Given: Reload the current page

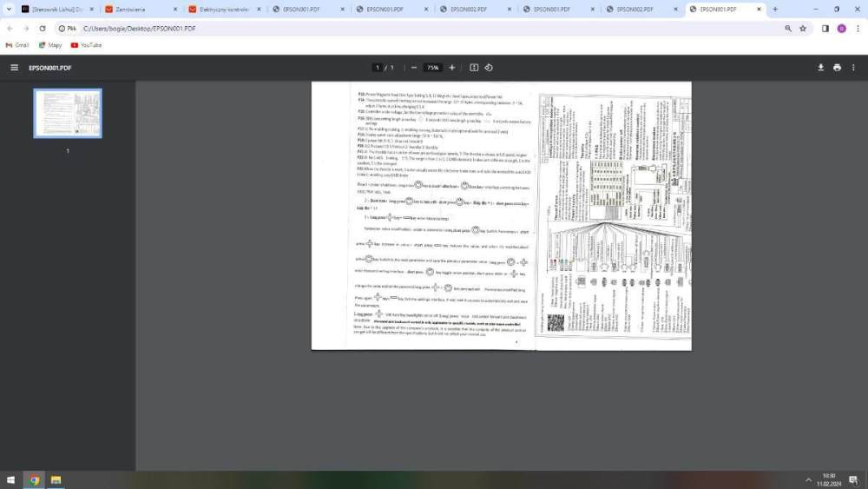Looking at the screenshot, I should click(x=42, y=28).
